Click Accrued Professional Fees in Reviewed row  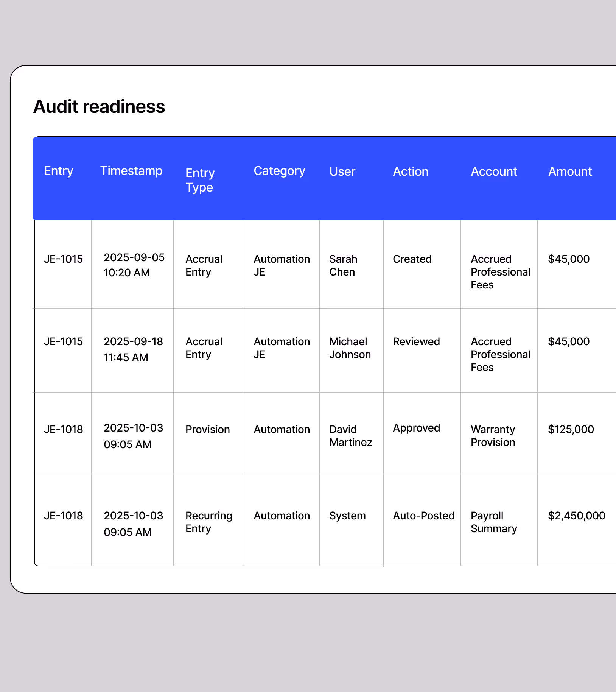coord(501,354)
